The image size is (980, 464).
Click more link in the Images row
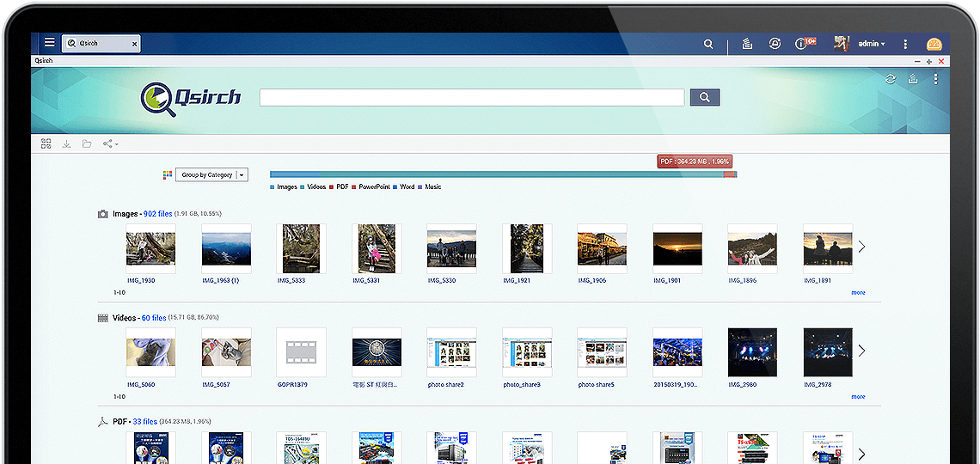858,293
